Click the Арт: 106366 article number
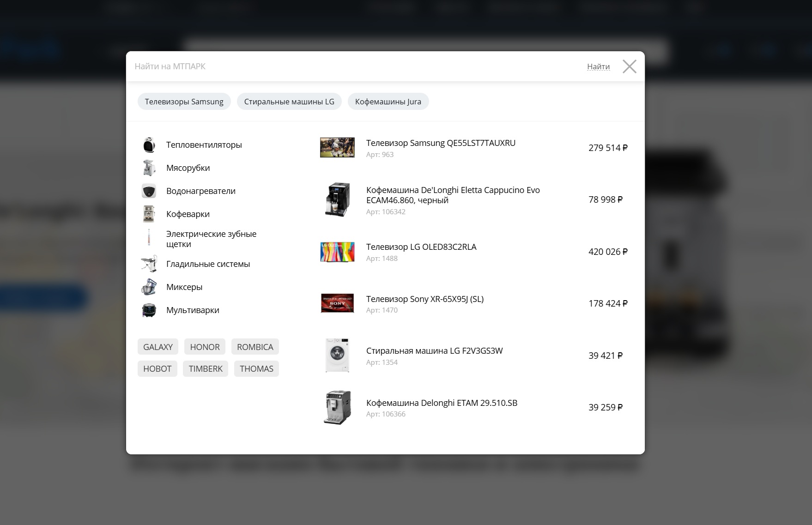Viewport: 812px width, 525px height. pos(386,414)
